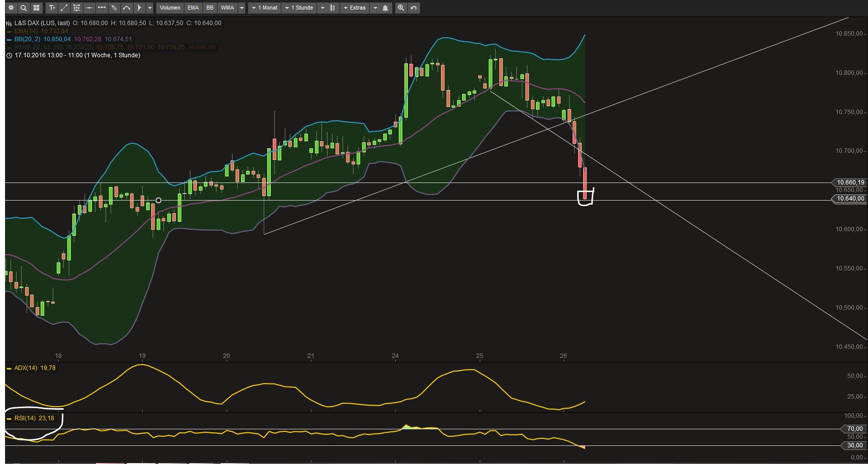Select the candlestick chart type icon
The height and width of the screenshot is (464, 868).
pyautogui.click(x=332, y=8)
